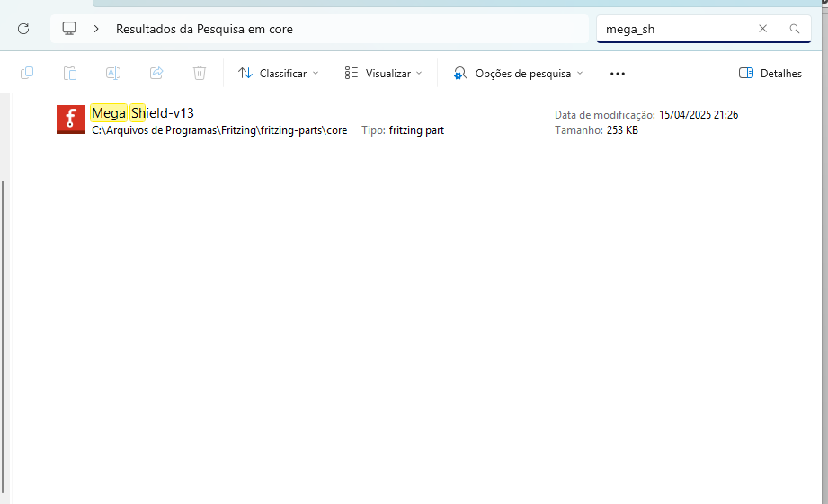Select the Mega_Shield-v13 file name
Screen dimensions: 828x504
point(143,113)
